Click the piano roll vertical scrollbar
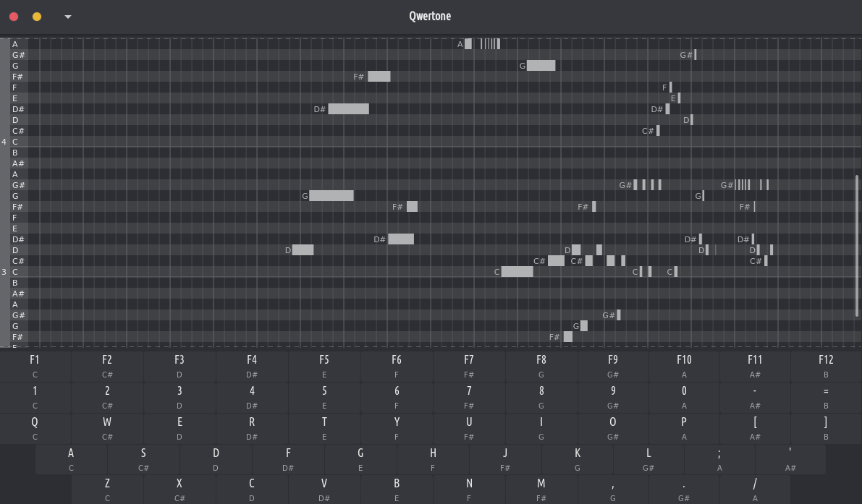Viewport: 862px width, 504px height. click(x=857, y=246)
